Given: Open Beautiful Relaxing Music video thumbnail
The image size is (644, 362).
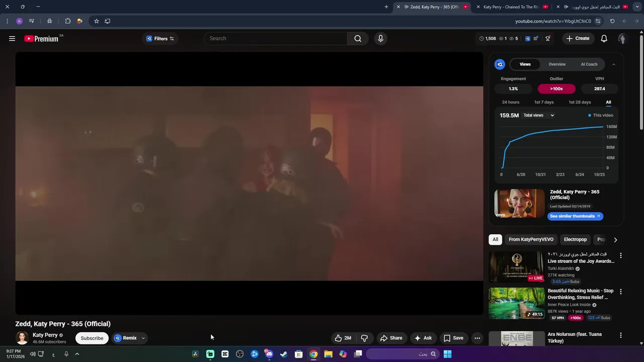Looking at the screenshot, I should (x=517, y=303).
